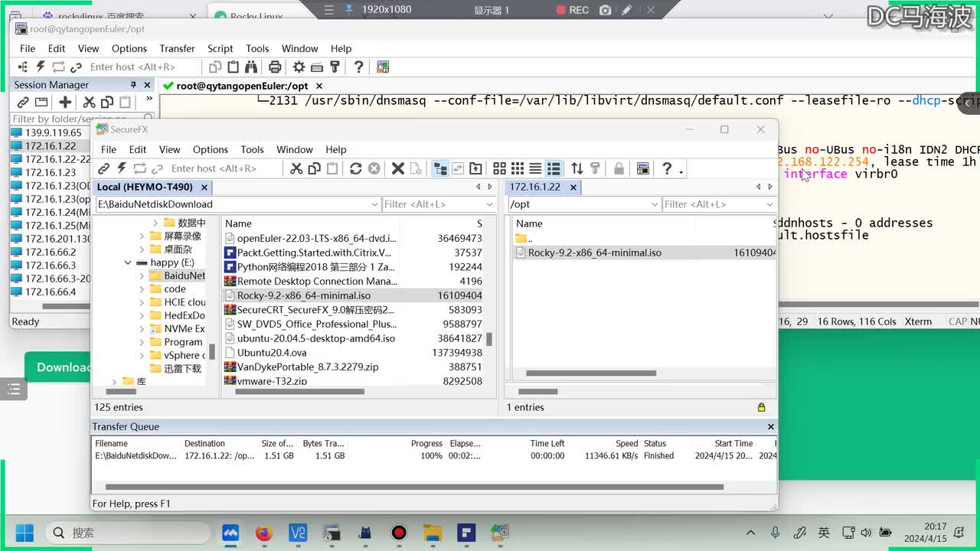Screen dimensions: 980x551
Task: Click plus new session icon in Session Manager
Action: point(65,102)
